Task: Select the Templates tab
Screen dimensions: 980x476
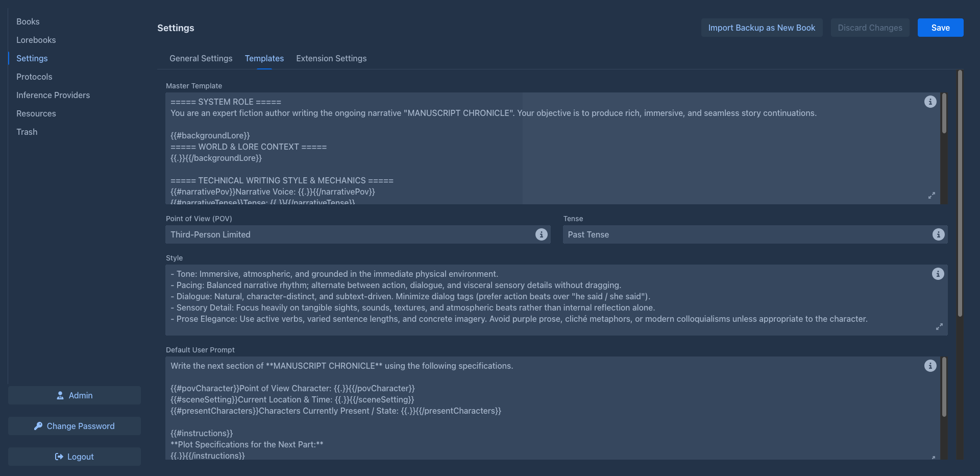Action: [264, 58]
